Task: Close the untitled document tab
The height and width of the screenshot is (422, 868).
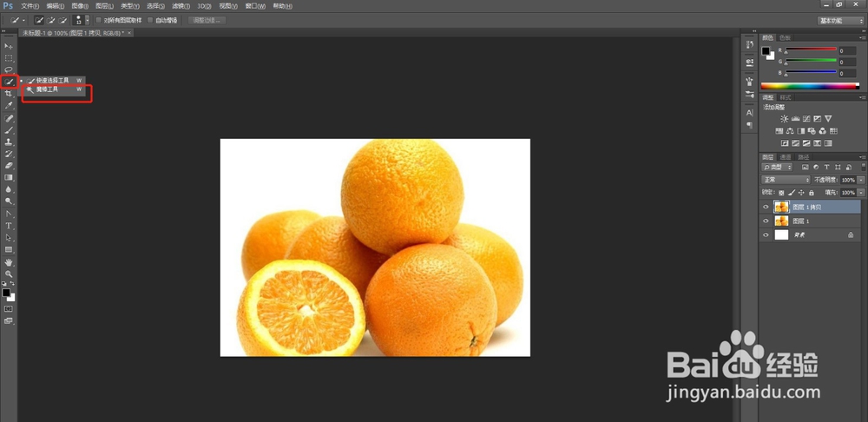Action: pos(129,33)
